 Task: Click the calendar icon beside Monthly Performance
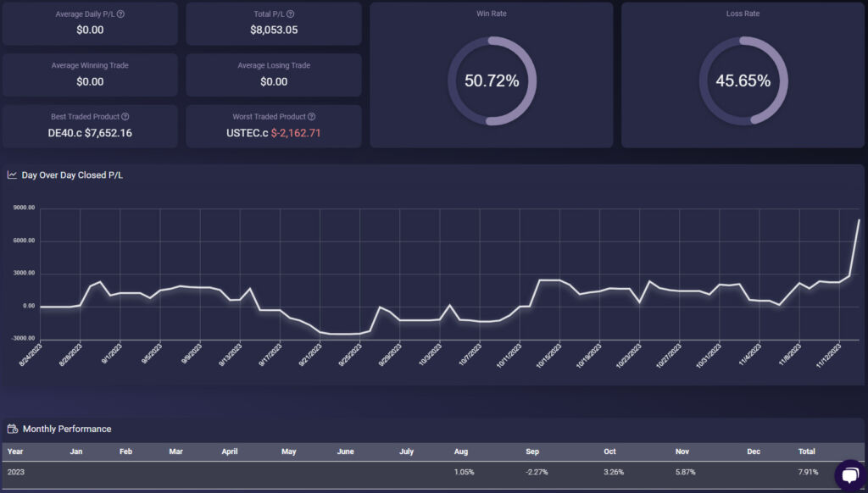[x=12, y=429]
